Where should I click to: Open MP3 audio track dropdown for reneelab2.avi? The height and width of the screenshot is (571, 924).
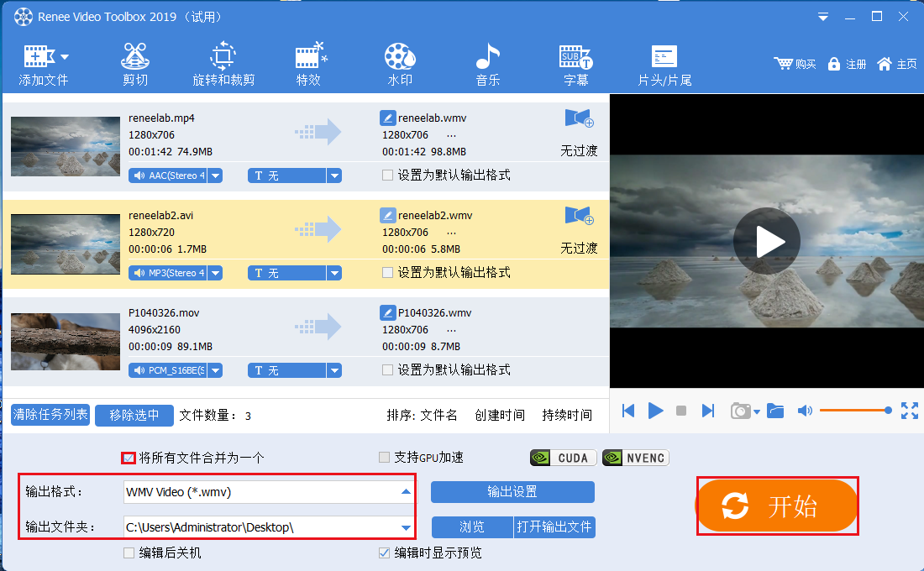tap(216, 273)
